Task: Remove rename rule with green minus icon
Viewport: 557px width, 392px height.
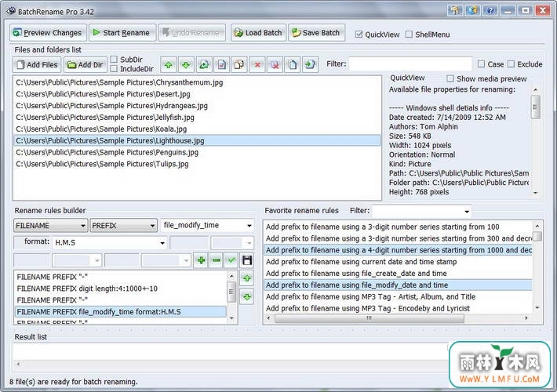Action: 217,260
